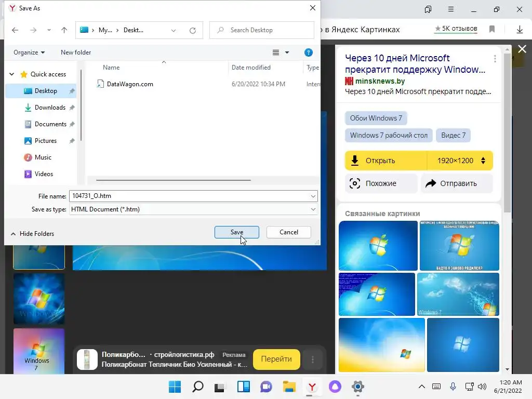Select the Windows 7 gradient thumbnail on left strip
The height and width of the screenshot is (399, 532).
[39, 351]
